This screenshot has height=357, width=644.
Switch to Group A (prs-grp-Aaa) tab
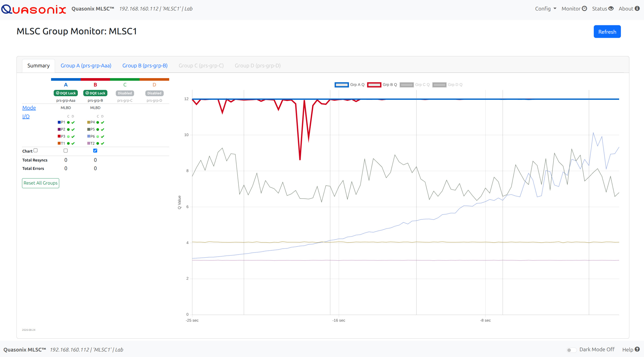[x=86, y=66]
